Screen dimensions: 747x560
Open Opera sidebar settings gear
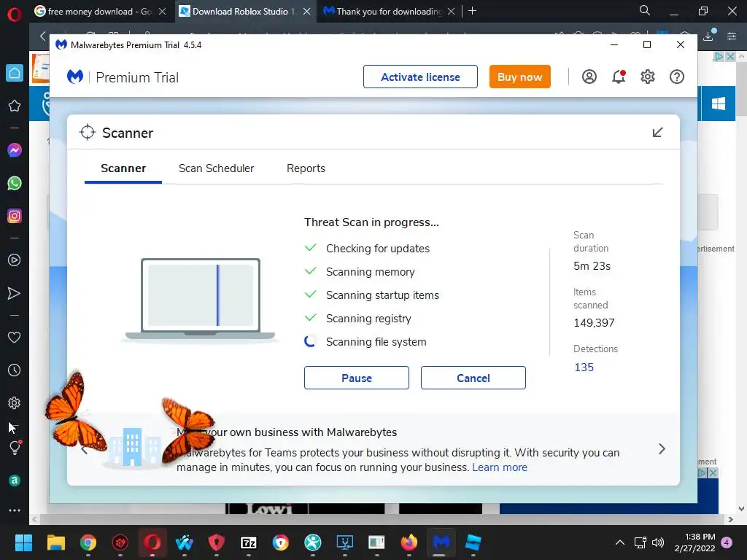click(15, 402)
